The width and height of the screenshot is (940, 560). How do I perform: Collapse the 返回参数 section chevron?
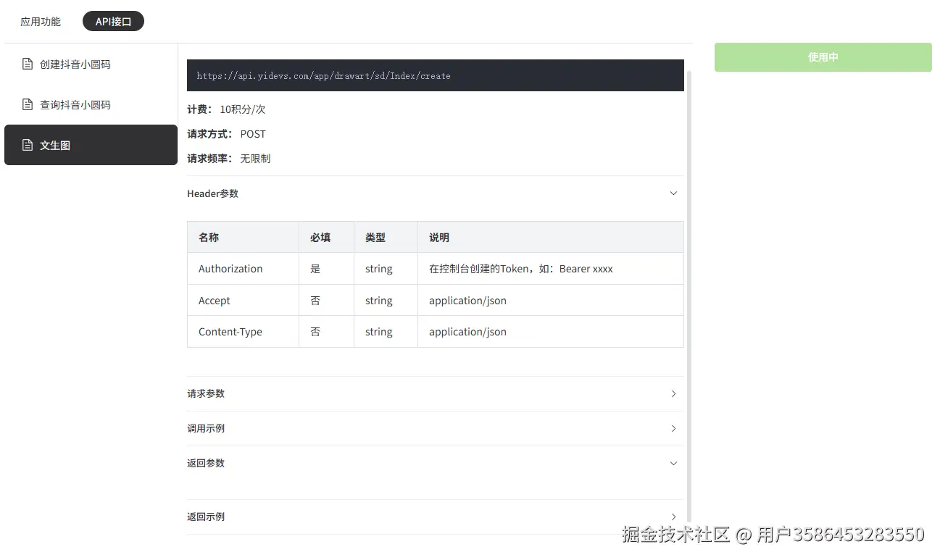click(x=673, y=463)
